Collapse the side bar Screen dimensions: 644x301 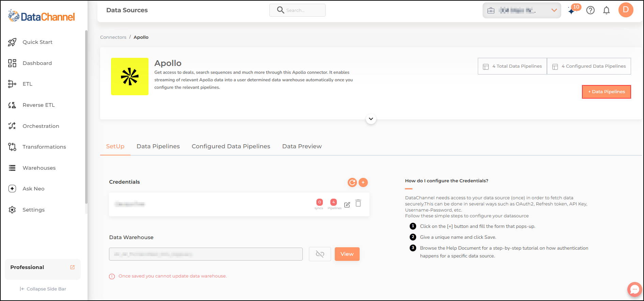click(43, 289)
